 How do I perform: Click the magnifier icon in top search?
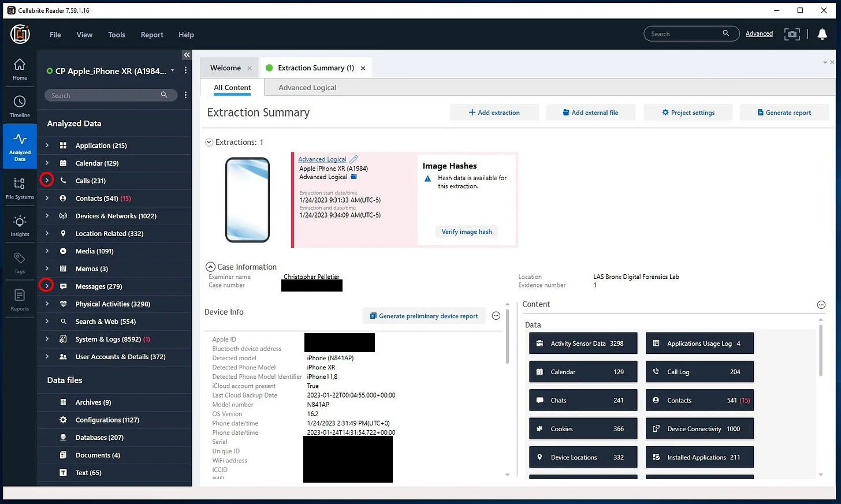pyautogui.click(x=725, y=33)
